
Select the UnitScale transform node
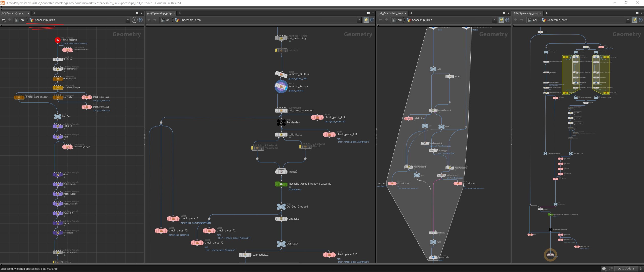(58, 59)
